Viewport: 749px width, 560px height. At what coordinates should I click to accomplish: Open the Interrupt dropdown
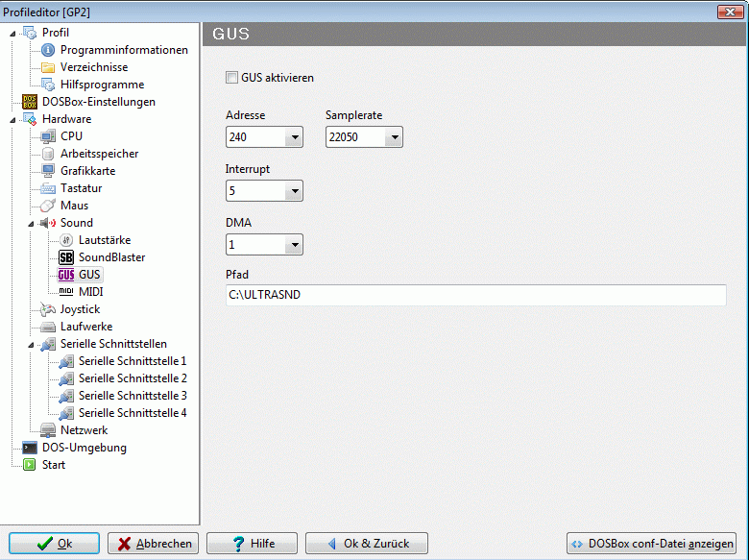pyautogui.click(x=295, y=191)
